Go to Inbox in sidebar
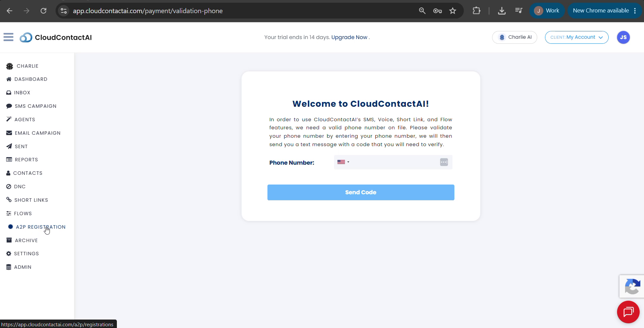 (22, 93)
